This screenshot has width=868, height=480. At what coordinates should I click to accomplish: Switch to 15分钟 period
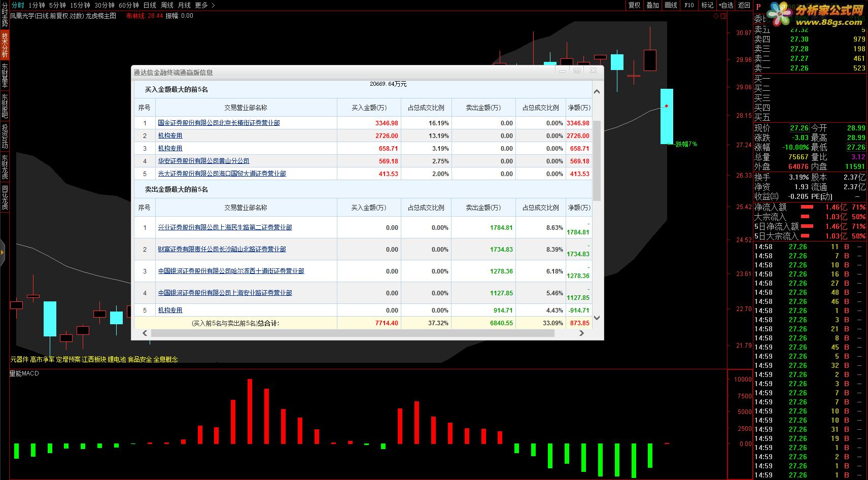point(80,5)
